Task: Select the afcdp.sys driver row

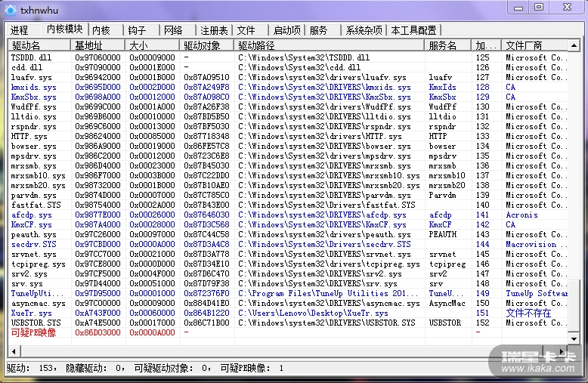Action: pyautogui.click(x=288, y=215)
